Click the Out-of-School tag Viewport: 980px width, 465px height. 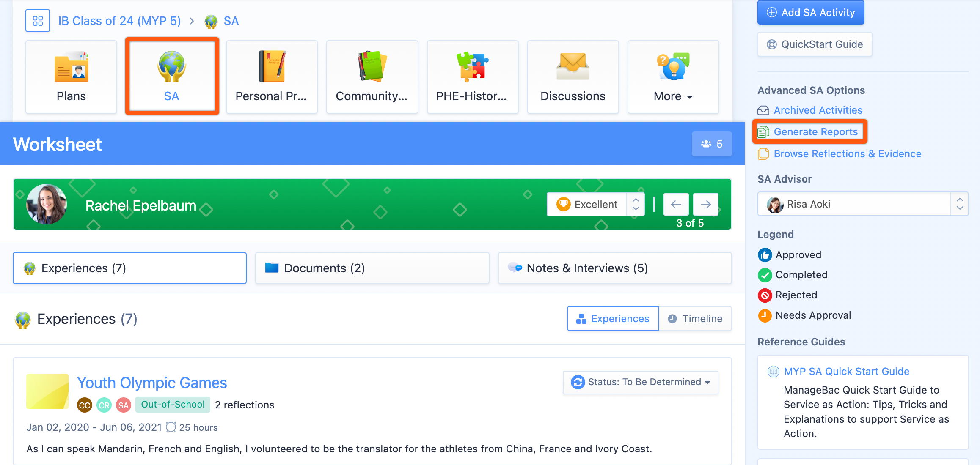click(x=173, y=405)
